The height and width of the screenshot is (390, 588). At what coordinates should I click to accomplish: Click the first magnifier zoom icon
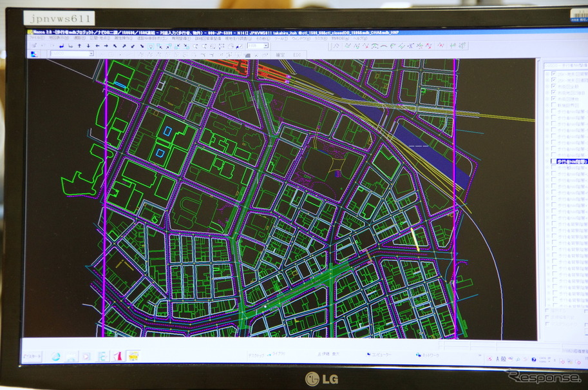(195, 46)
